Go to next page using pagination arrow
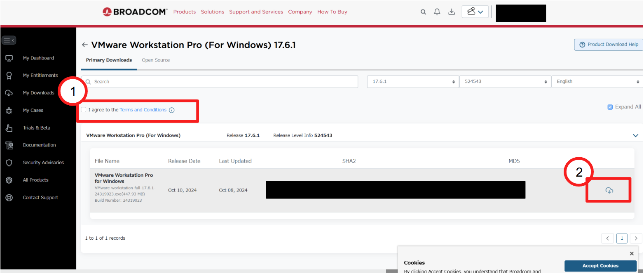 tap(636, 238)
